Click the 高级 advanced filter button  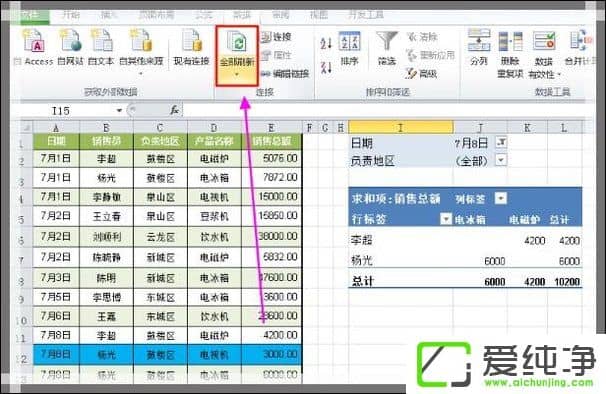point(421,73)
